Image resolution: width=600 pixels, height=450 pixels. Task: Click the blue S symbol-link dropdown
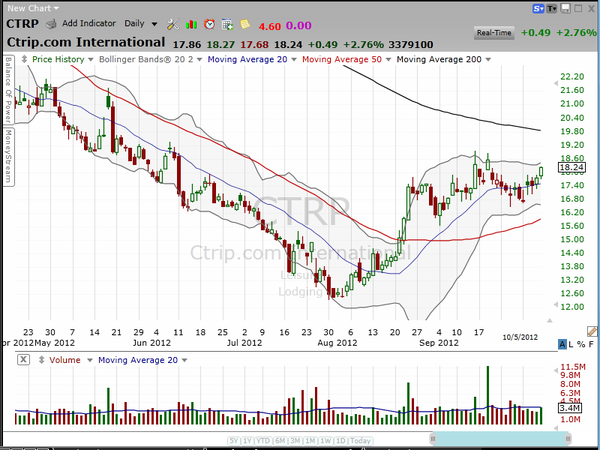coord(538,8)
